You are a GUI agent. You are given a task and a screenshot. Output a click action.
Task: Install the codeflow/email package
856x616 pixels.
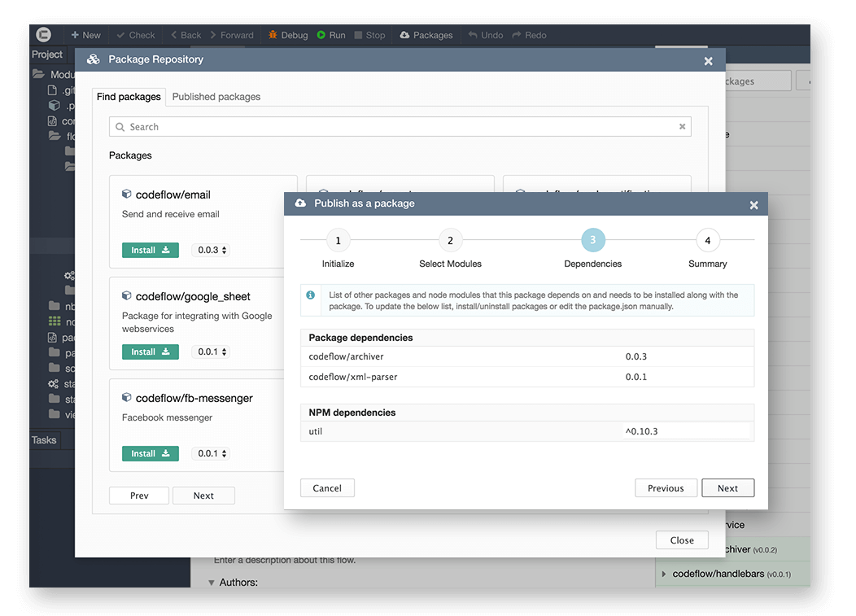coord(151,250)
